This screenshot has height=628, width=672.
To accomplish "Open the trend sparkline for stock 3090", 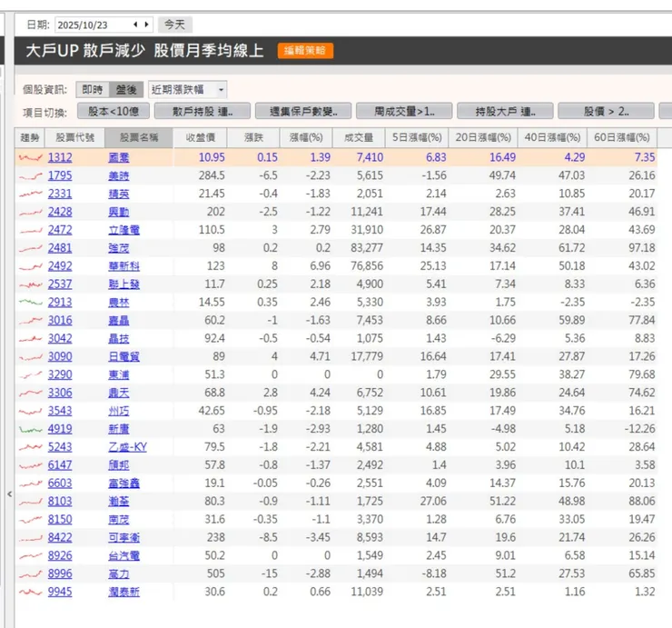I will click(x=31, y=357).
